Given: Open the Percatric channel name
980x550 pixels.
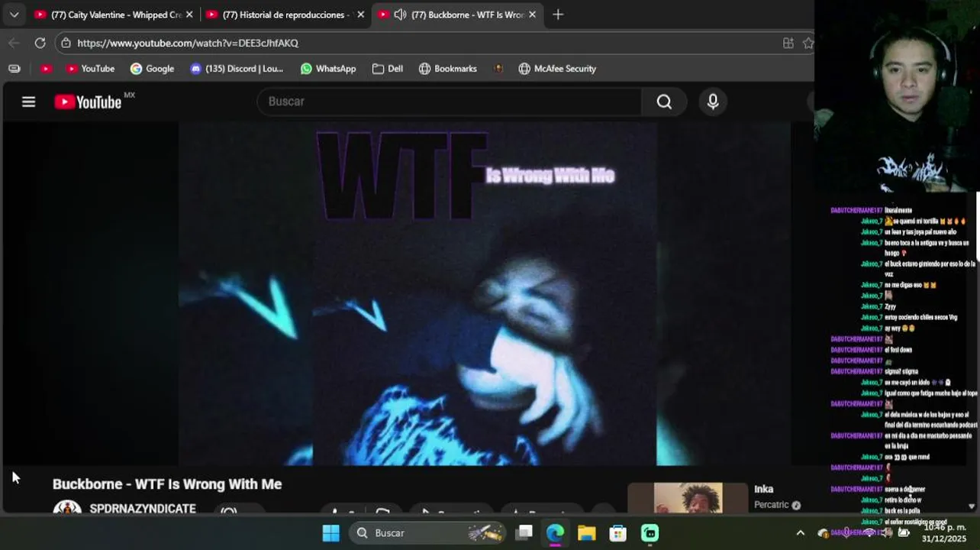Looking at the screenshot, I should (x=772, y=505).
